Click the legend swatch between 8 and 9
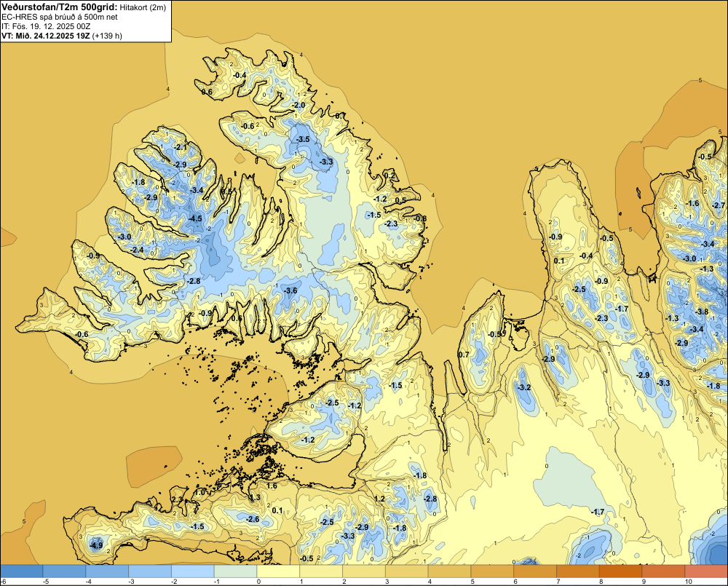 click(620, 571)
